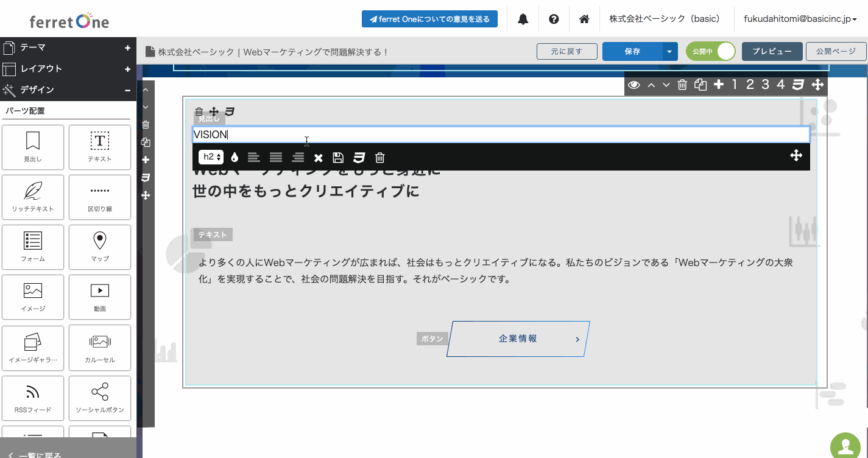Click into the VISION heading text field
This screenshot has width=868, height=458.
tap(499, 135)
